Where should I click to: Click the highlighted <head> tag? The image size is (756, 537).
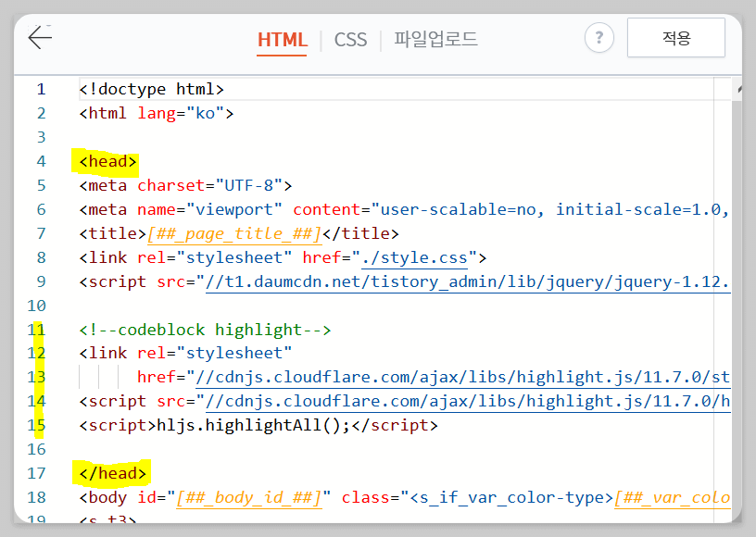pos(108,161)
